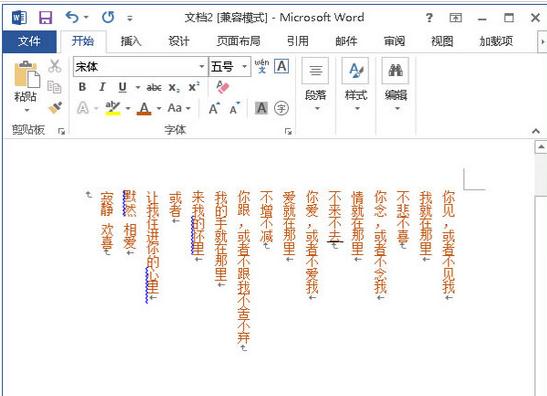The width and height of the screenshot is (547, 396).
Task: Switch to the 邮件 tab
Action: 346,42
